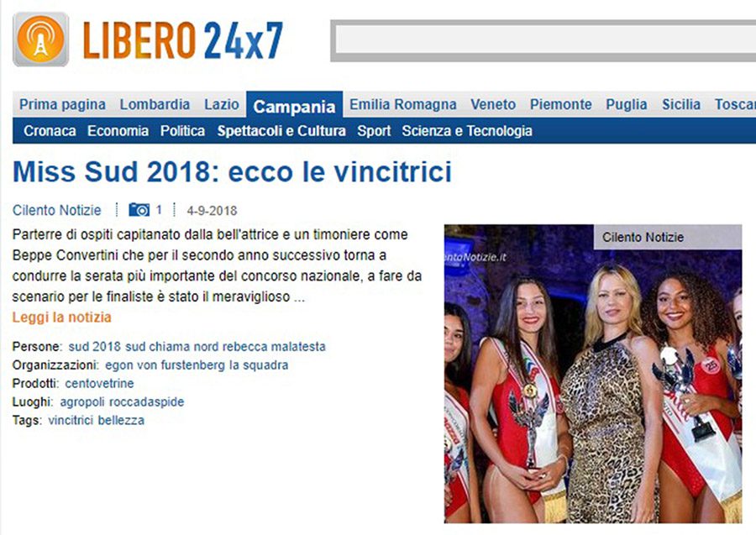Open the photo gallery camera icon

pyautogui.click(x=139, y=210)
